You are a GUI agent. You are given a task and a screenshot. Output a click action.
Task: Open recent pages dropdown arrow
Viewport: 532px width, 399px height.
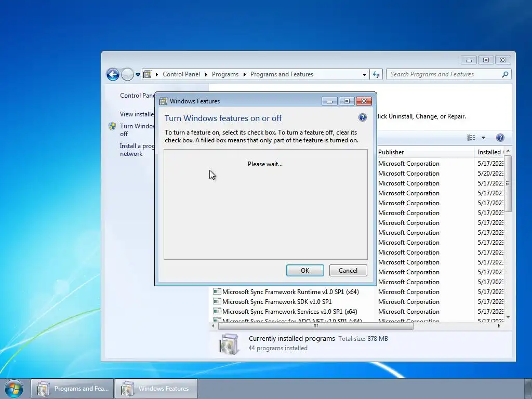[x=138, y=74]
